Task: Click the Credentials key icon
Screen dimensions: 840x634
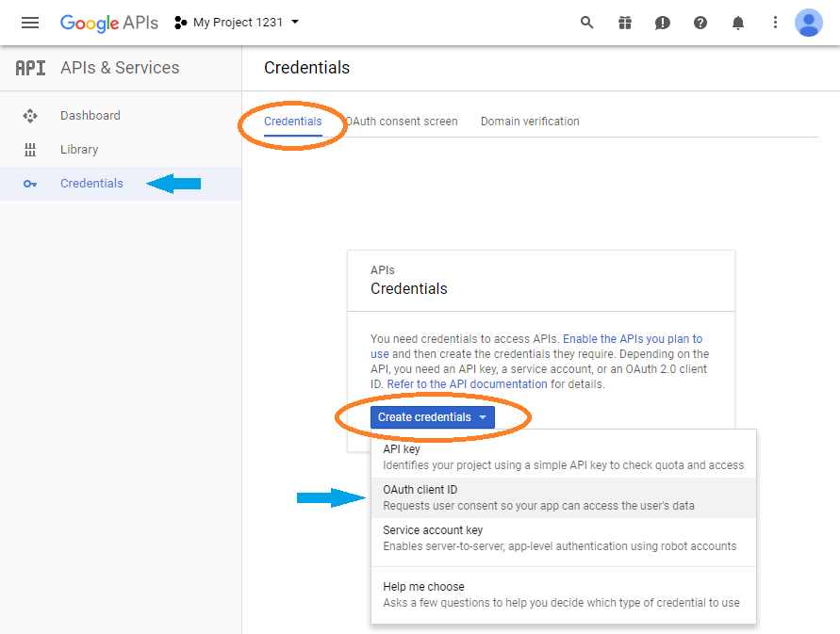Action: (30, 184)
